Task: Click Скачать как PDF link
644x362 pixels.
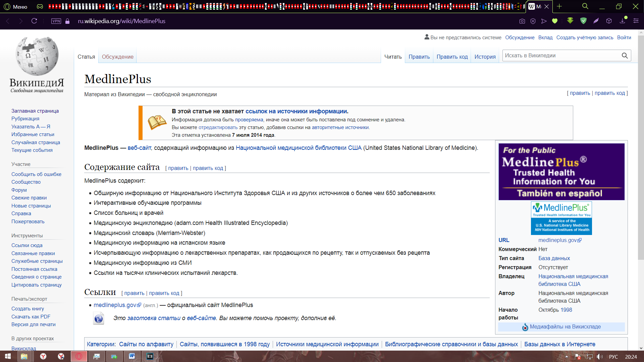Action: tap(31, 317)
